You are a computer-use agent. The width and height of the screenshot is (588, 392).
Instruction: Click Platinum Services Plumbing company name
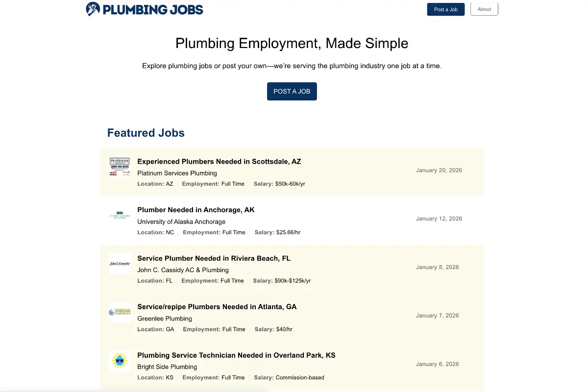coord(177,173)
